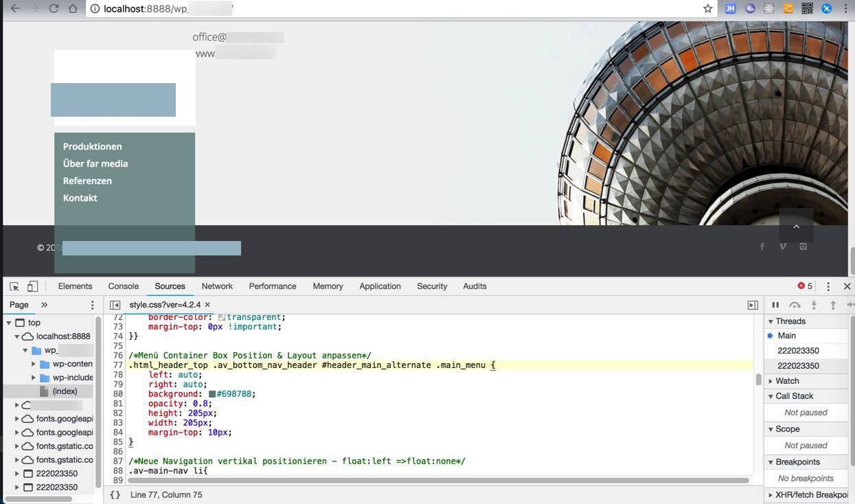
Task: Expand the XHR/fetch Breakpoints section
Action: click(x=771, y=495)
